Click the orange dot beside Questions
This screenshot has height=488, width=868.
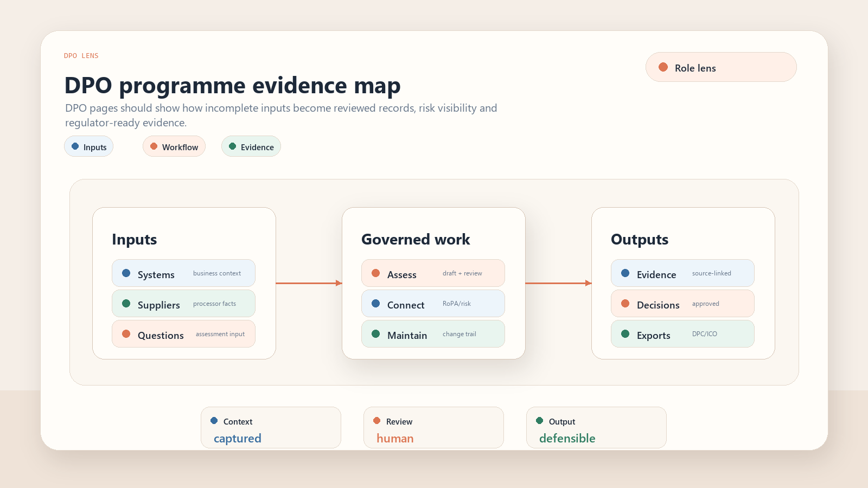(x=126, y=334)
